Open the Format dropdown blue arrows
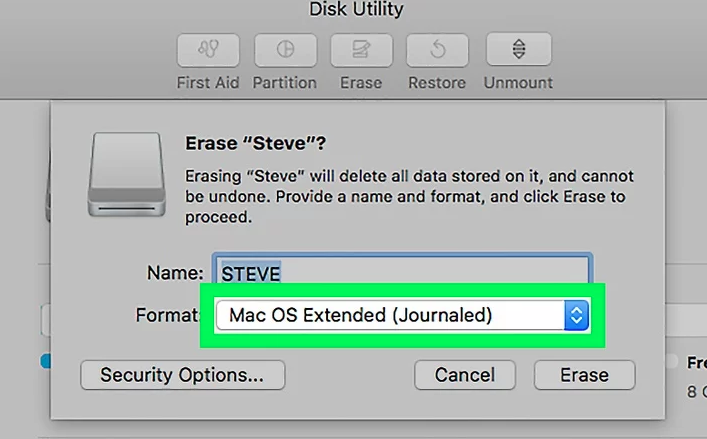 pos(576,315)
